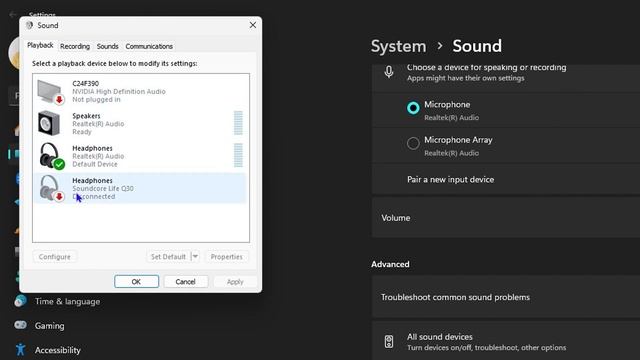640x360 pixels.
Task: Open the Volume settings row
Action: tap(506, 218)
